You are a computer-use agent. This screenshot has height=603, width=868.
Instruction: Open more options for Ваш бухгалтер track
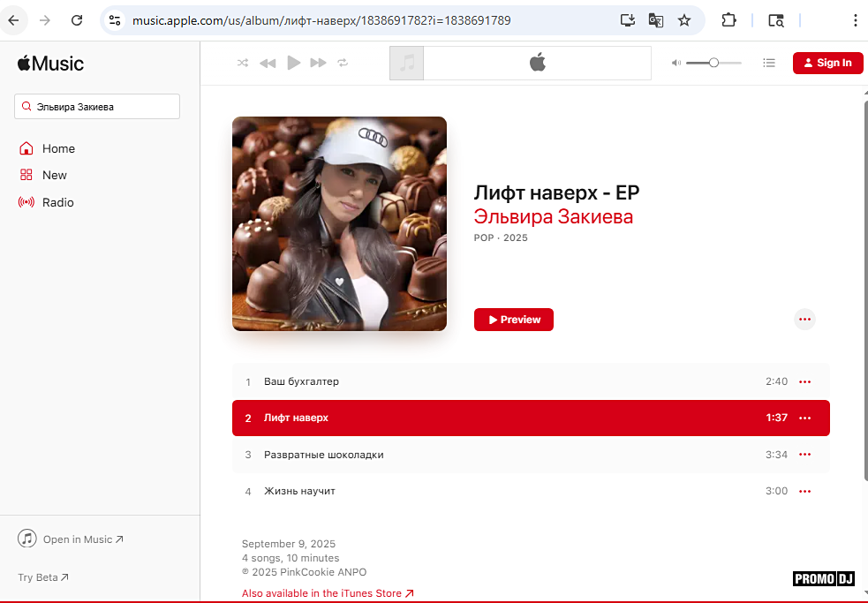pos(804,381)
